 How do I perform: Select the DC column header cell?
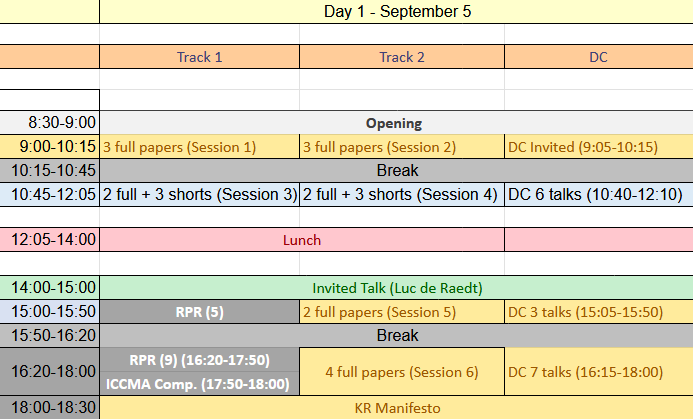(x=599, y=57)
